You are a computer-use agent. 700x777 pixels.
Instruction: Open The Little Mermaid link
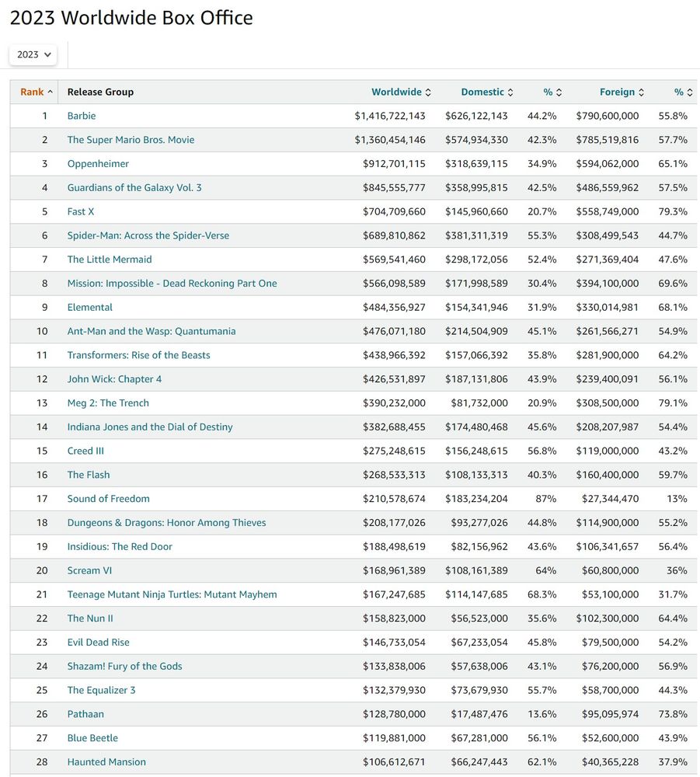(x=110, y=260)
